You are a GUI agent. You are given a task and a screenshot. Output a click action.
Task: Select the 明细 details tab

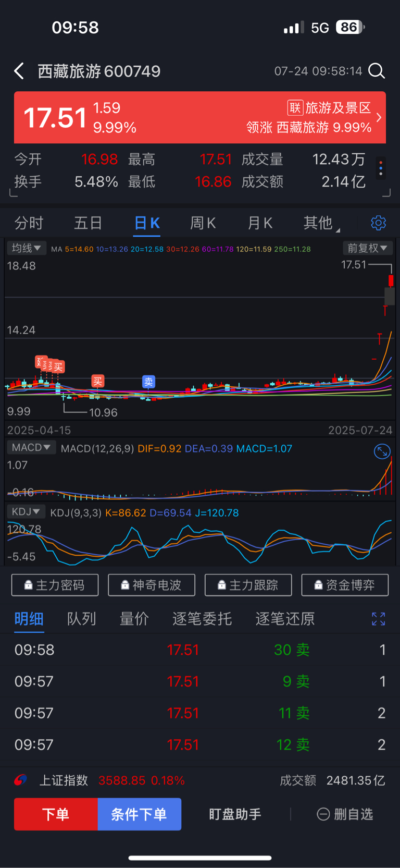[29, 619]
